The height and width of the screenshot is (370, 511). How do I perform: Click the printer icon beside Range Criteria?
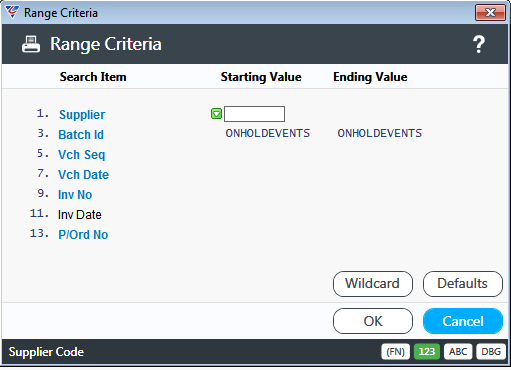click(31, 44)
